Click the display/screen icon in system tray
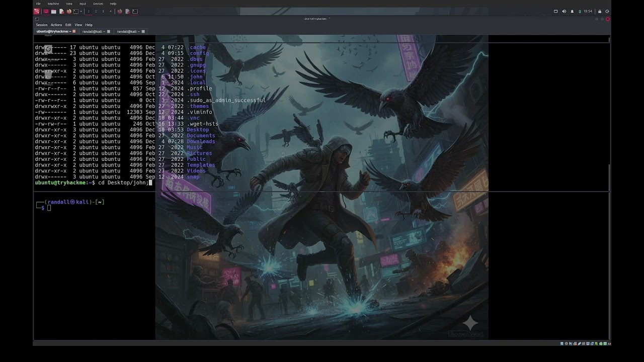 point(556,11)
